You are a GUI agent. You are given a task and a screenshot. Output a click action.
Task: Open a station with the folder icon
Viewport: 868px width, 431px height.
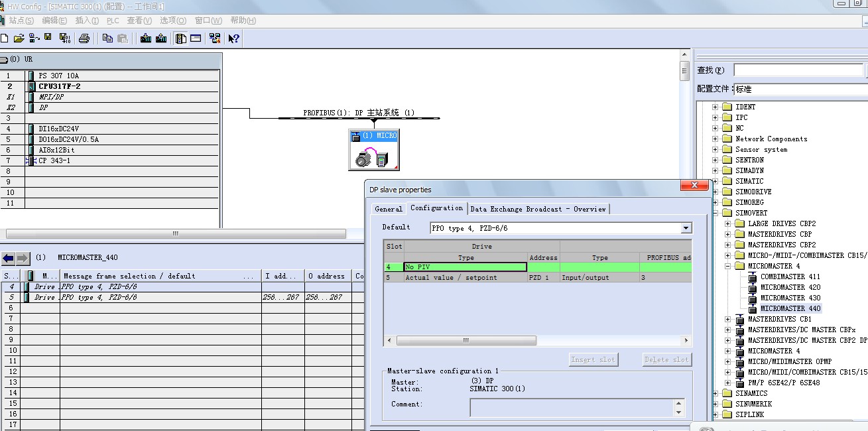click(x=19, y=38)
